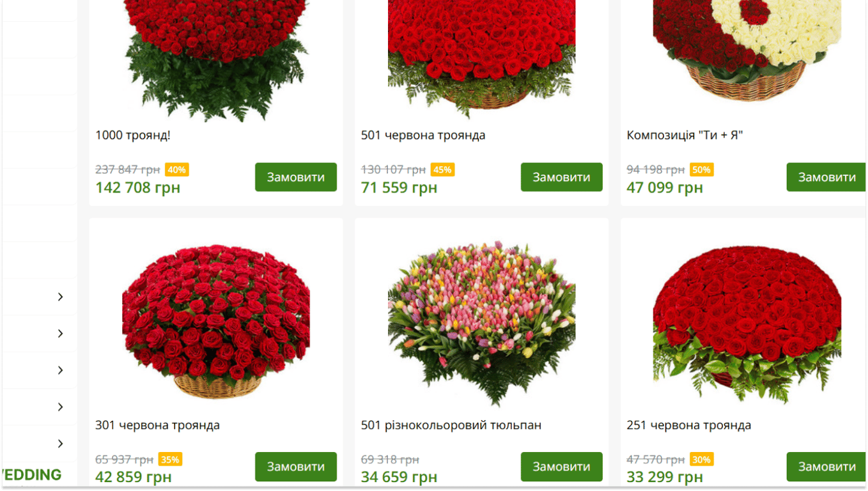Order the 1000 троянд! bouquet
868x491 pixels.
point(296,177)
